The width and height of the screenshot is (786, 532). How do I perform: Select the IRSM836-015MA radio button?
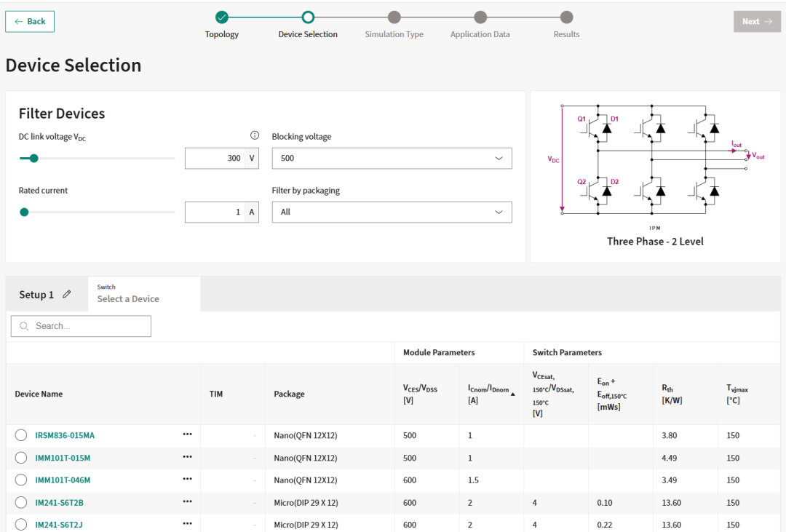[21, 435]
